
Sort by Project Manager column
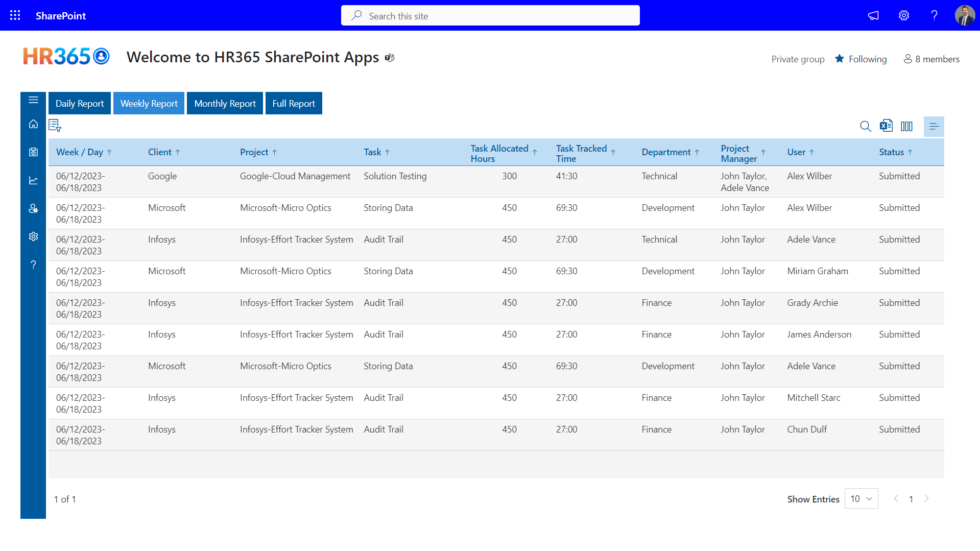pos(744,153)
